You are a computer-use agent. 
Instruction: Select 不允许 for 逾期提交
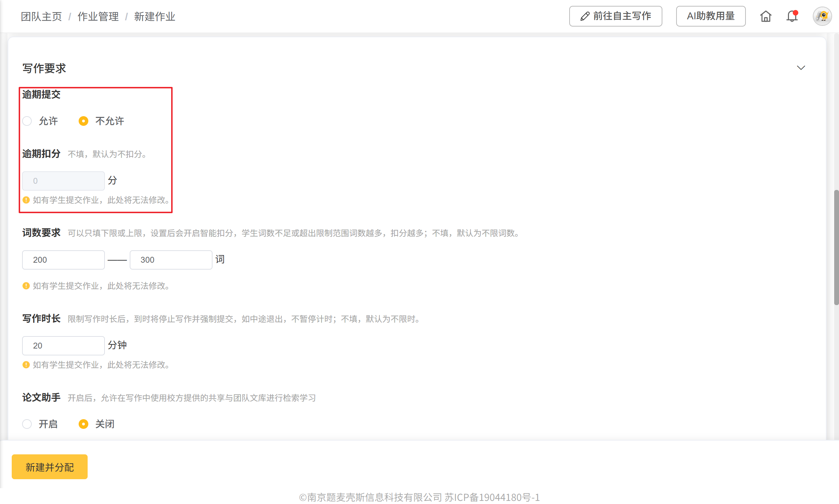(x=83, y=121)
